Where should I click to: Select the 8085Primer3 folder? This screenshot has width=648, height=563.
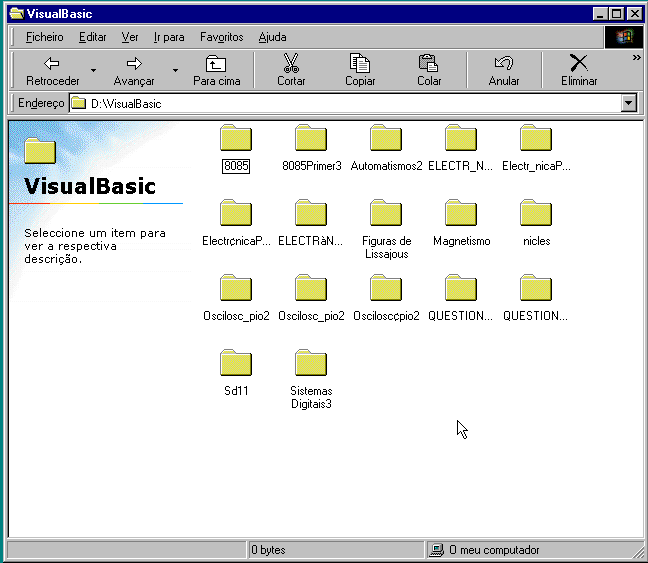pos(311,138)
